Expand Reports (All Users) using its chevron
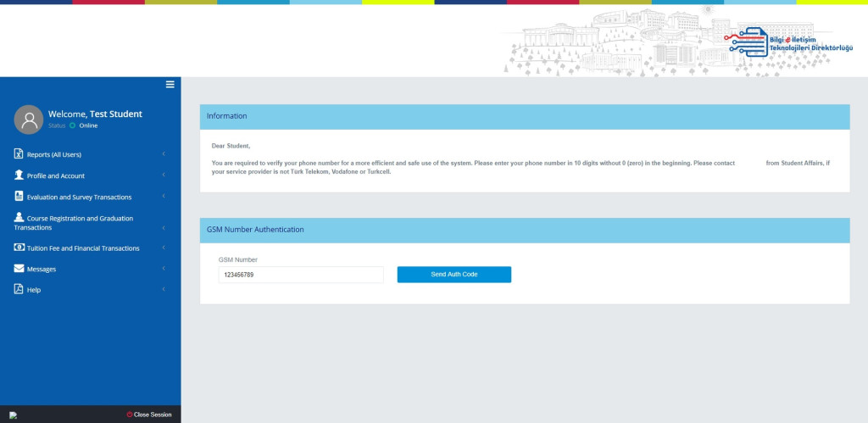The height and width of the screenshot is (423, 868). click(x=163, y=154)
